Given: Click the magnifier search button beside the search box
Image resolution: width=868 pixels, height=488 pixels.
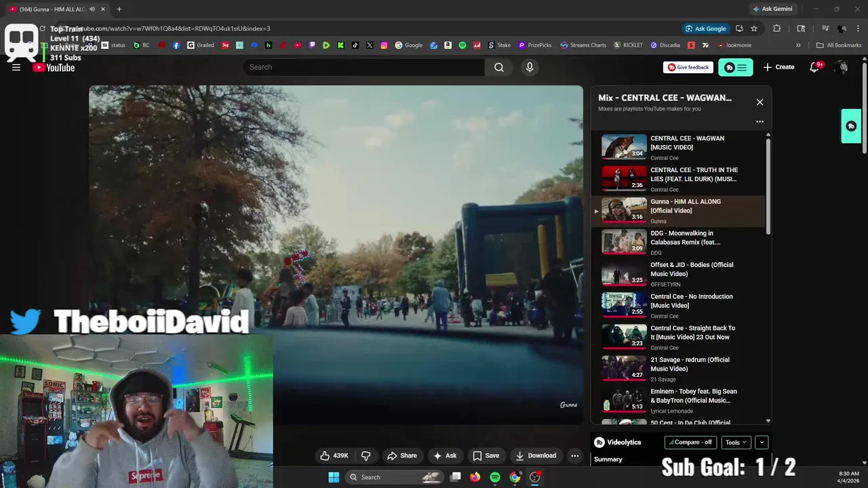Looking at the screenshot, I should 499,67.
